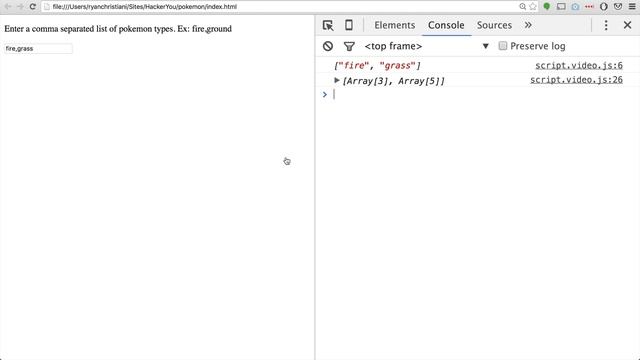
Task: Open the Chrome hamburger menu
Action: (x=632, y=7)
